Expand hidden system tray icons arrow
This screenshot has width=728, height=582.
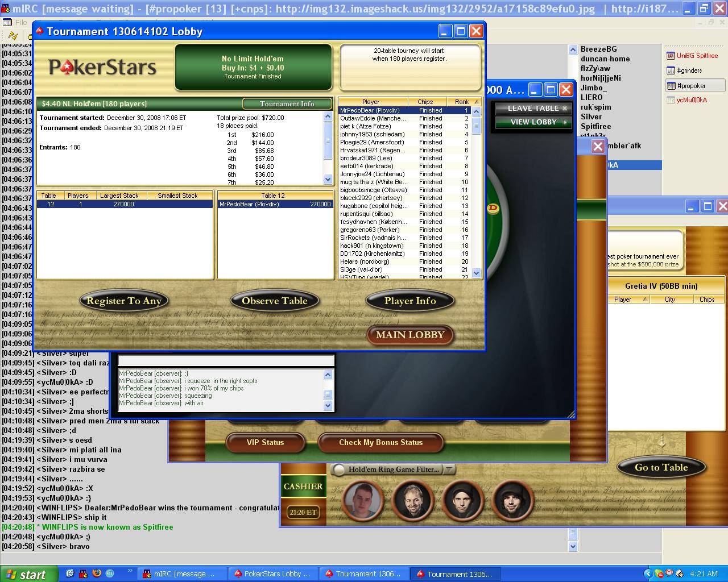pos(648,574)
